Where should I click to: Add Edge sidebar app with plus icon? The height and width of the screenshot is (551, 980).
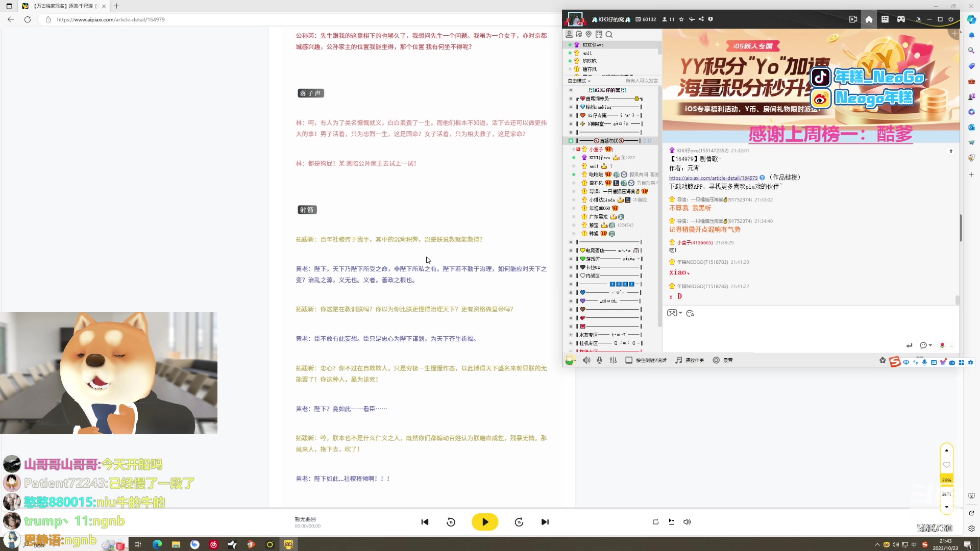coord(971,174)
